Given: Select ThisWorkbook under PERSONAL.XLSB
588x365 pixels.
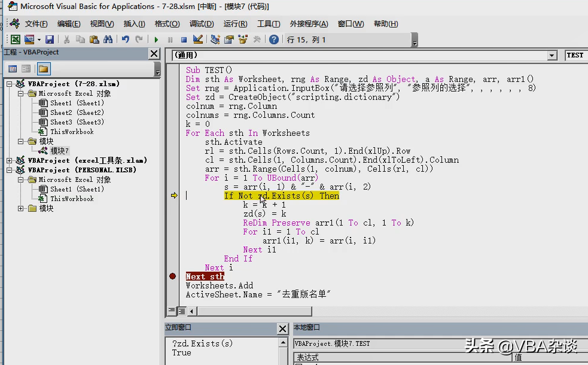Looking at the screenshot, I should (x=72, y=199).
